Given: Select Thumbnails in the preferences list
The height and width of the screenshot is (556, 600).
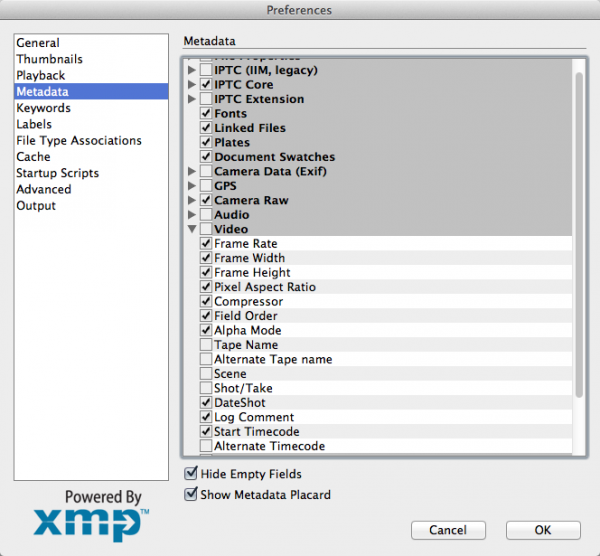Looking at the screenshot, I should (49, 59).
